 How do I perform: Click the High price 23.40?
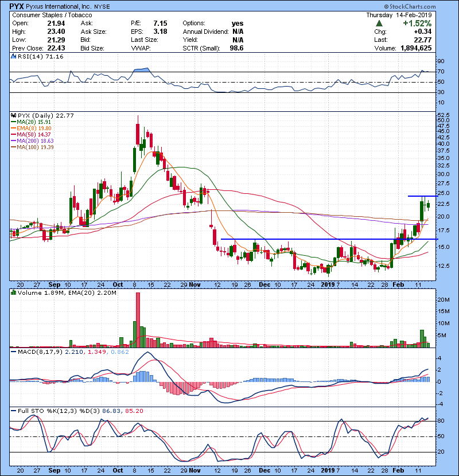click(56, 32)
